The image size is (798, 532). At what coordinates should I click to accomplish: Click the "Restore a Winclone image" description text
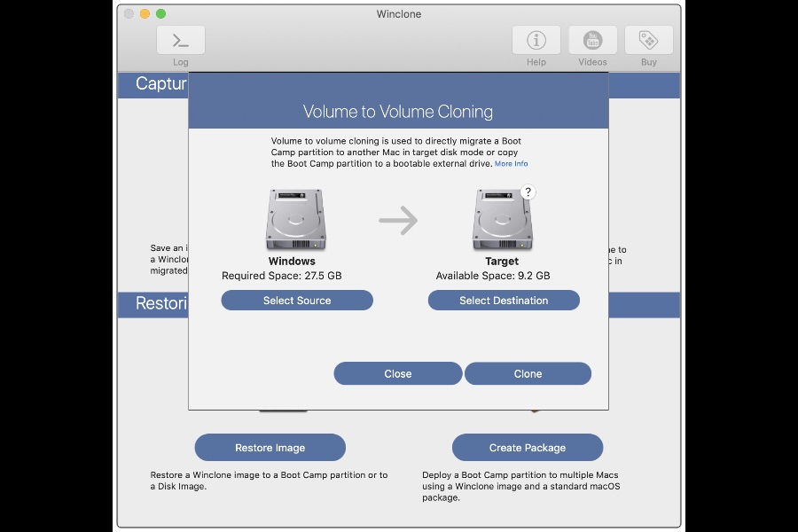(269, 481)
